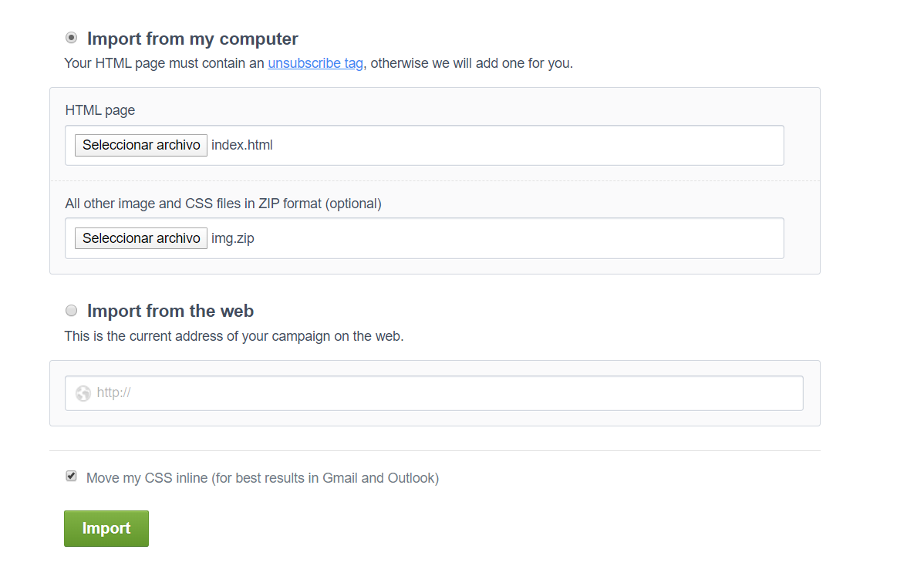Choose the 'Import from the web' option
Viewport: 924px width, 576px height.
[x=71, y=310]
